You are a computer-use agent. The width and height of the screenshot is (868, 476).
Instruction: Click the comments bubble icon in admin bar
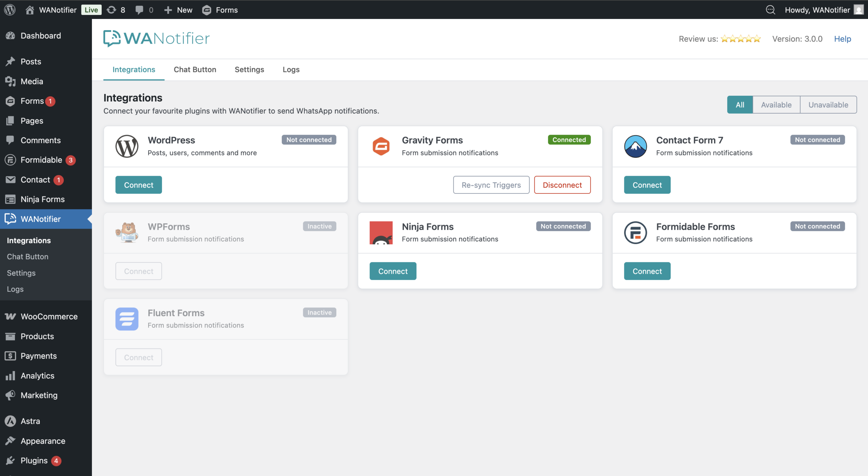pos(144,10)
